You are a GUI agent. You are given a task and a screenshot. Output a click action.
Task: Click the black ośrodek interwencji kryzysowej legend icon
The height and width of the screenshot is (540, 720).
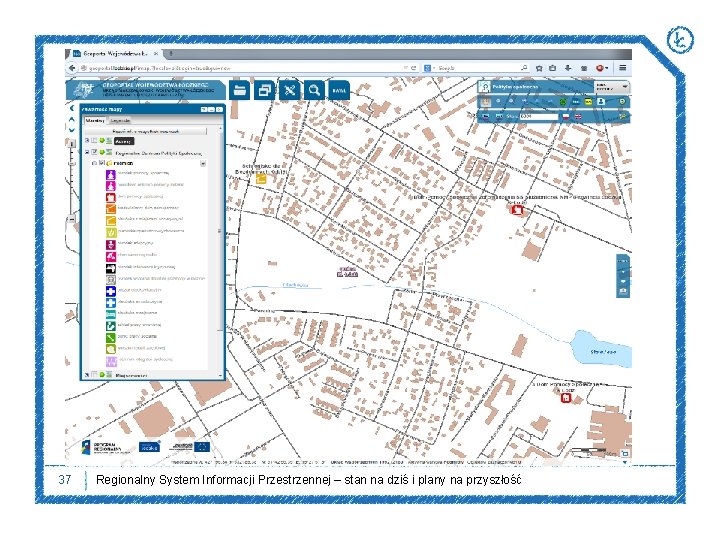click(x=111, y=268)
